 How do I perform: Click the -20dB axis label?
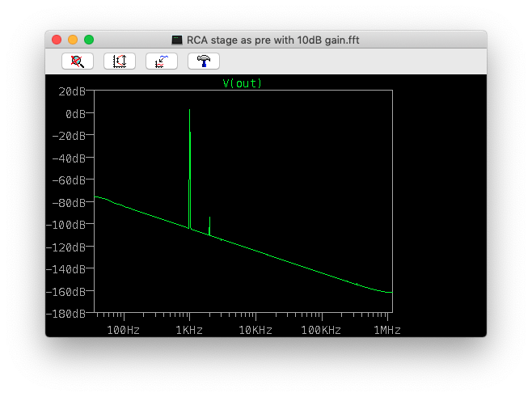69,136
